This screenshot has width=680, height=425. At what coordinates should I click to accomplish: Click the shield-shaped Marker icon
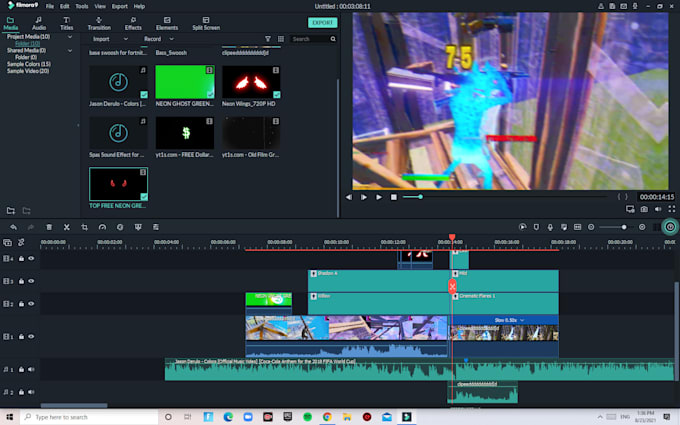click(x=536, y=227)
